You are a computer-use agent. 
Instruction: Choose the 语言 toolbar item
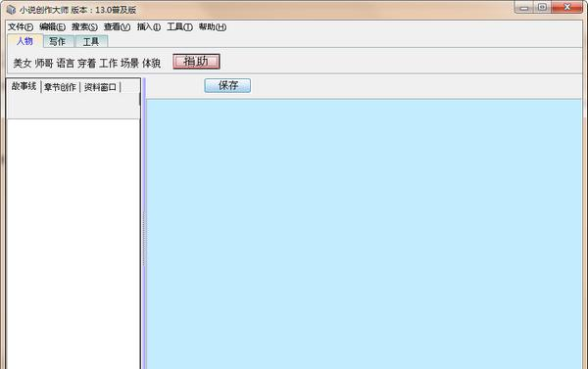tap(66, 63)
